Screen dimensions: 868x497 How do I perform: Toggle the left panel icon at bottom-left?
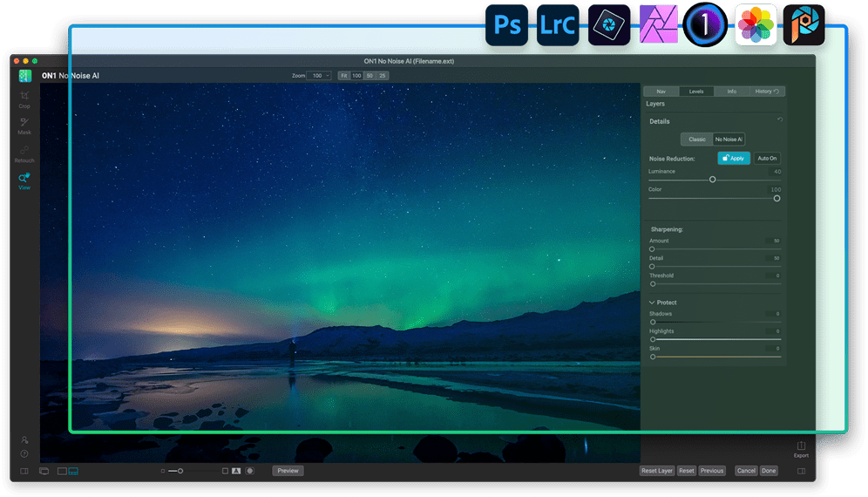point(24,471)
